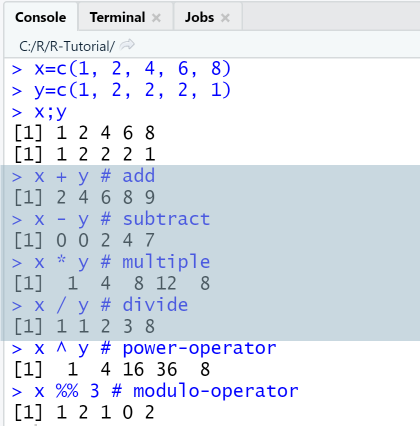The width and height of the screenshot is (420, 426).
Task: Click output line 1 4 16 36 8
Action: pos(112,369)
